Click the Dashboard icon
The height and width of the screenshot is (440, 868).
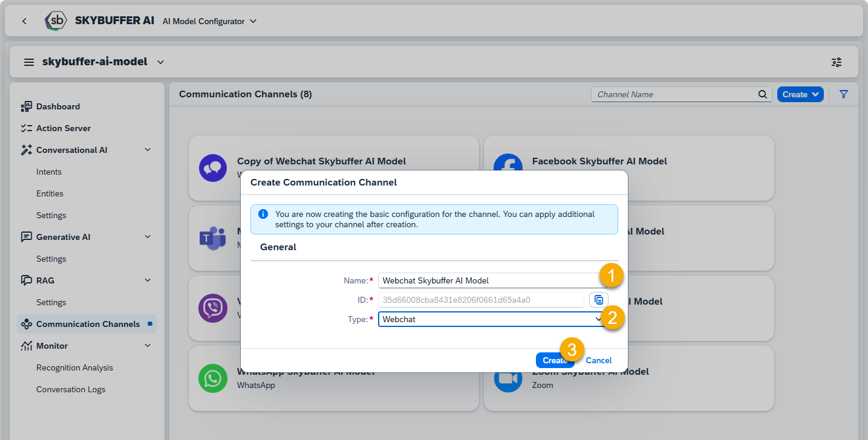click(26, 106)
